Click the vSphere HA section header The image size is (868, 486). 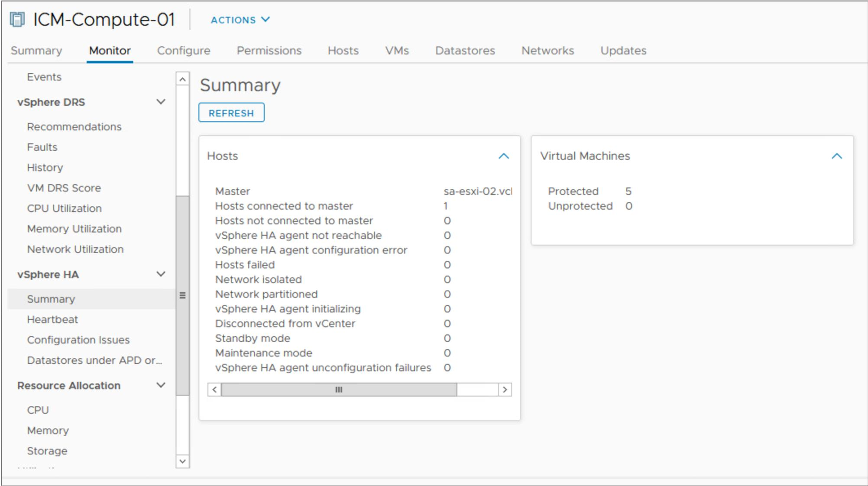pos(48,275)
